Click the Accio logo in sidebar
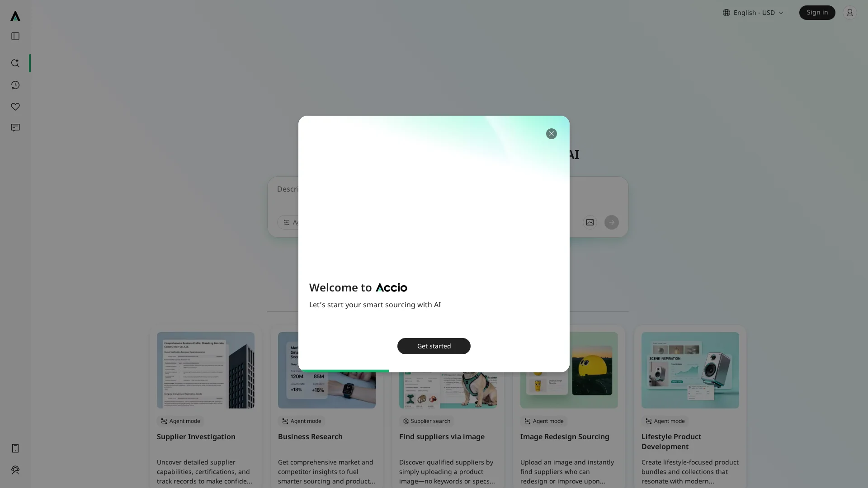This screenshot has width=868, height=488. (x=15, y=16)
